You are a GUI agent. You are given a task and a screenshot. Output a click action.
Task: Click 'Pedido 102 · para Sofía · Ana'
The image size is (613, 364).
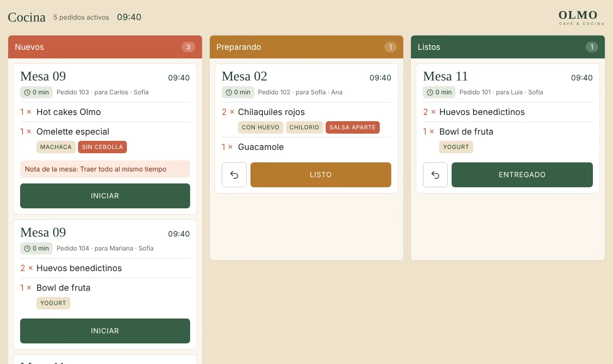point(300,92)
